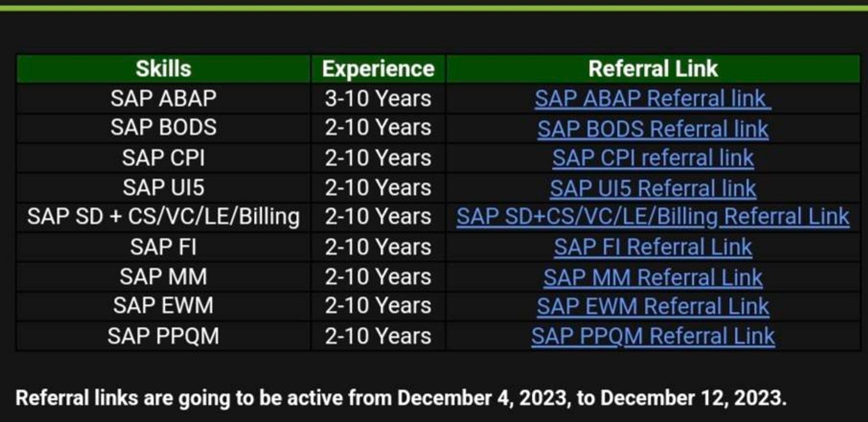This screenshot has width=868, height=422.
Task: Open the SAP BODS Referral link
Action: point(653,129)
